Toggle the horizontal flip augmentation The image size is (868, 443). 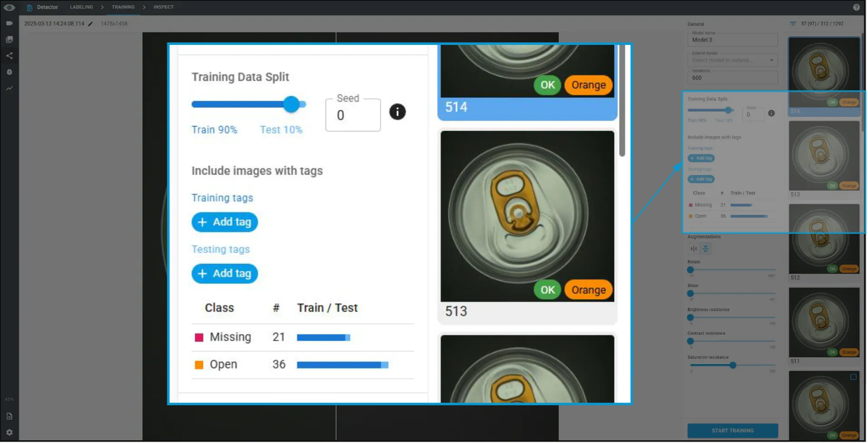(x=693, y=248)
